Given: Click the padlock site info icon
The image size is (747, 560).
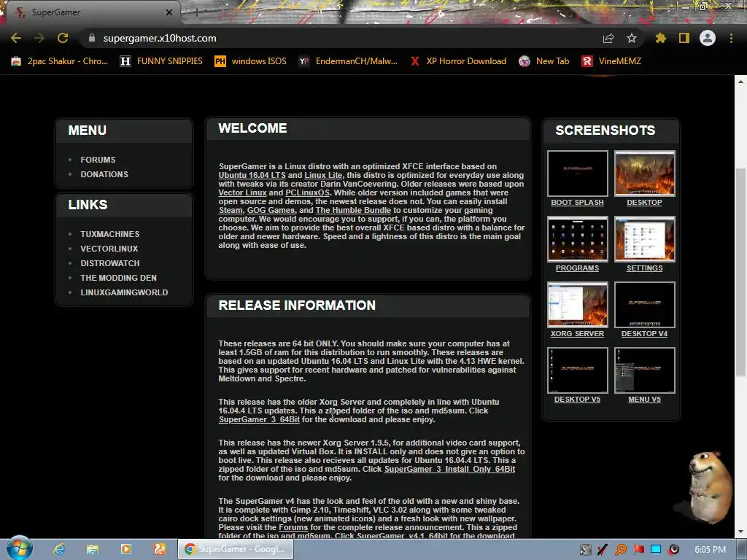Looking at the screenshot, I should 91,38.
